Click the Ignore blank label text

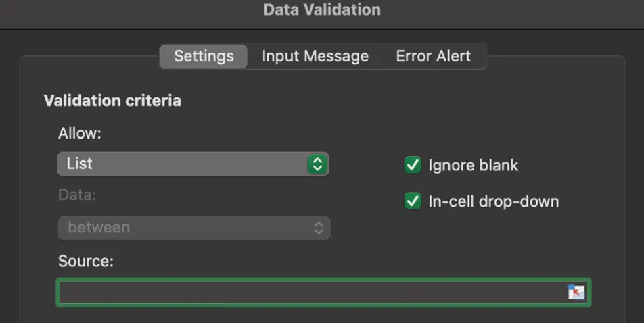tap(473, 166)
